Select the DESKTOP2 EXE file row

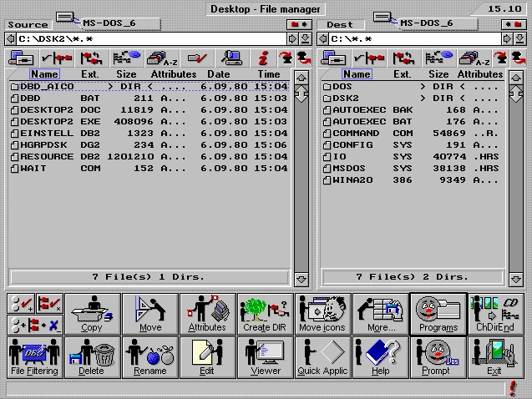149,121
